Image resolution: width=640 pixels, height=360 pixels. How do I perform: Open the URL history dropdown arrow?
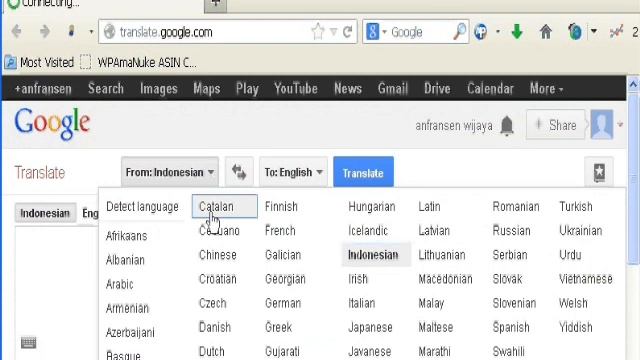tap(333, 31)
